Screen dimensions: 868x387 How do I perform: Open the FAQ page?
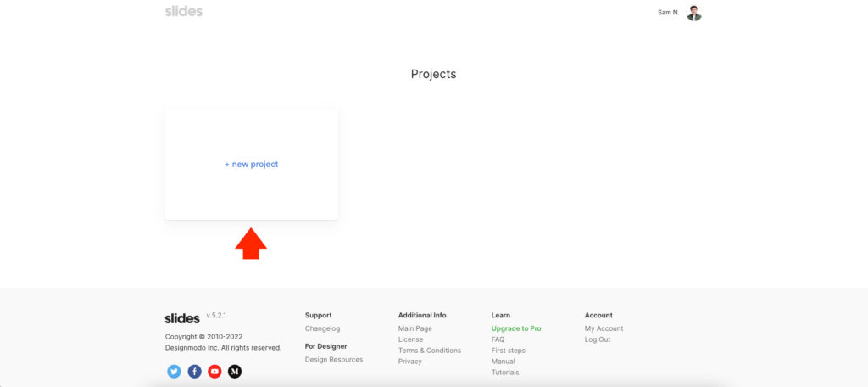click(x=498, y=339)
